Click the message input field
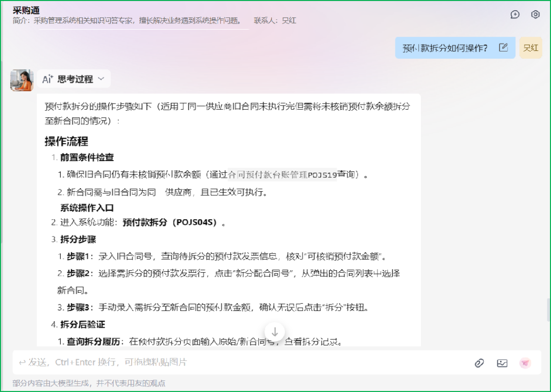Image resolution: width=551 pixels, height=392 pixels. click(x=240, y=362)
